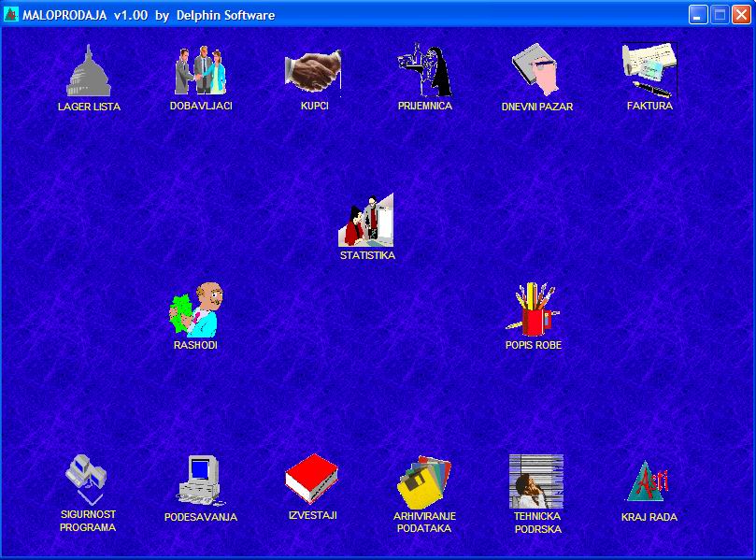Click the RASHODI label text
This screenshot has width=756, height=560.
click(x=195, y=345)
